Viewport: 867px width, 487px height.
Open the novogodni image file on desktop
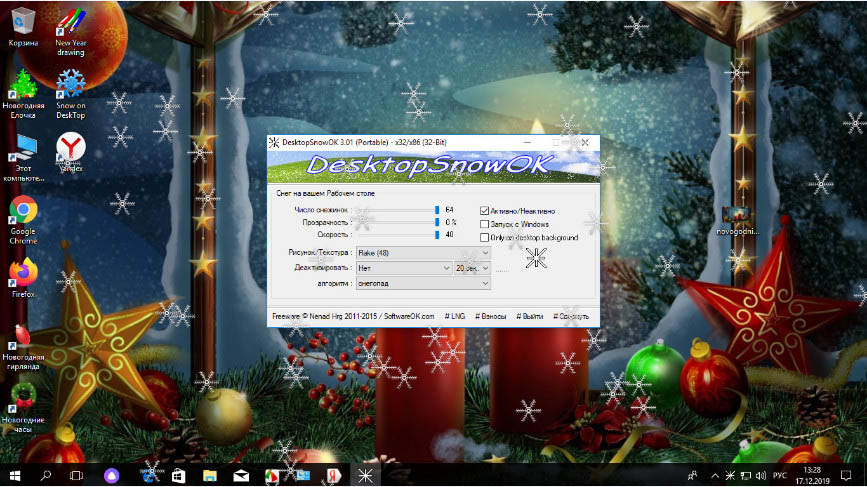coord(737,221)
